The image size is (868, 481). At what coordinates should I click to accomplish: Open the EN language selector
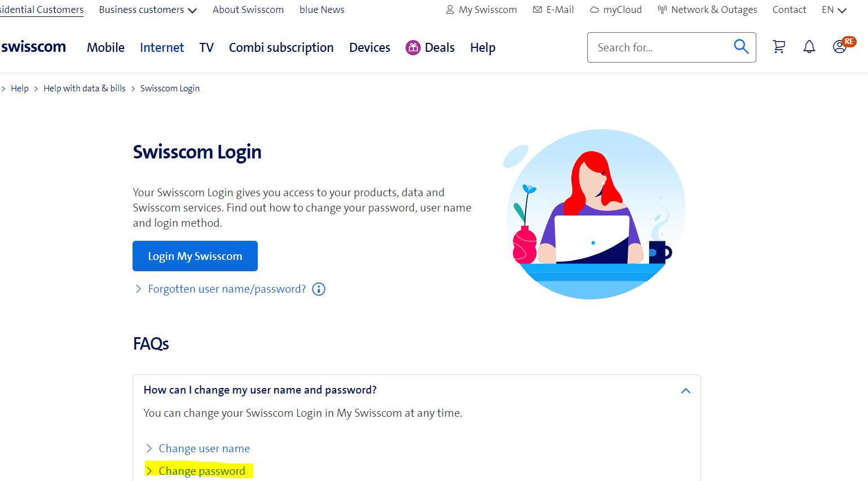tap(834, 10)
